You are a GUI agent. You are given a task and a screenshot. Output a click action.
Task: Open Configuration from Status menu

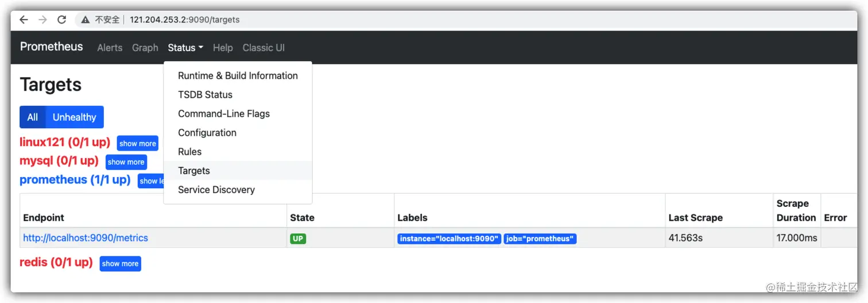(x=238, y=132)
